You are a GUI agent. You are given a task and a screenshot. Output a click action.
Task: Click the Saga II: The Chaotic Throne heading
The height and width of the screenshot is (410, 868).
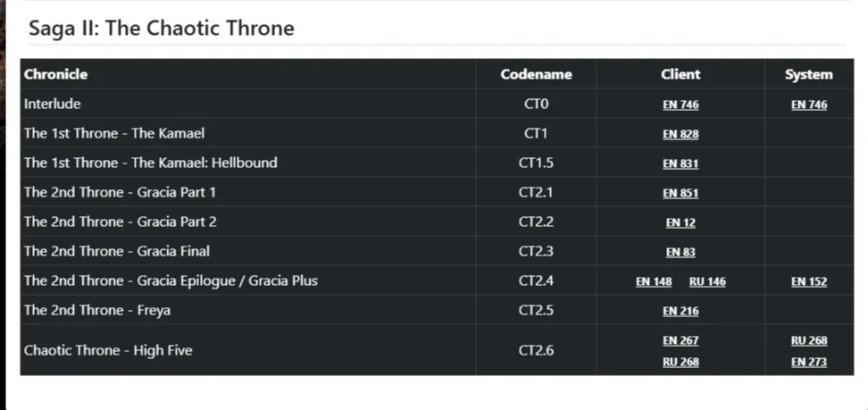click(161, 28)
